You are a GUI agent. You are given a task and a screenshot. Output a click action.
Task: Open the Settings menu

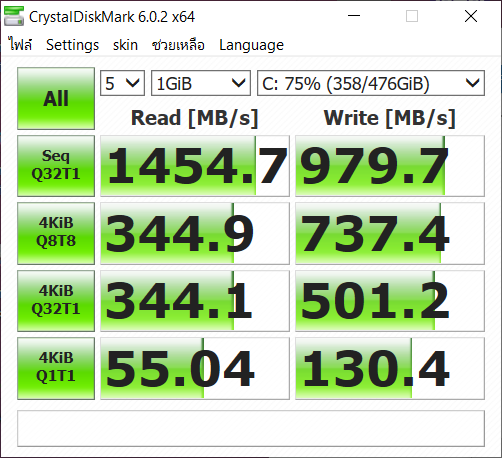[72, 45]
